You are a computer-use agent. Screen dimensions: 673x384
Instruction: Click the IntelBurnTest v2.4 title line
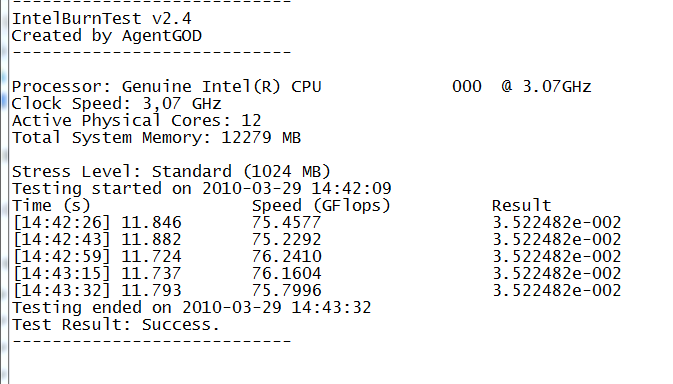[102, 18]
